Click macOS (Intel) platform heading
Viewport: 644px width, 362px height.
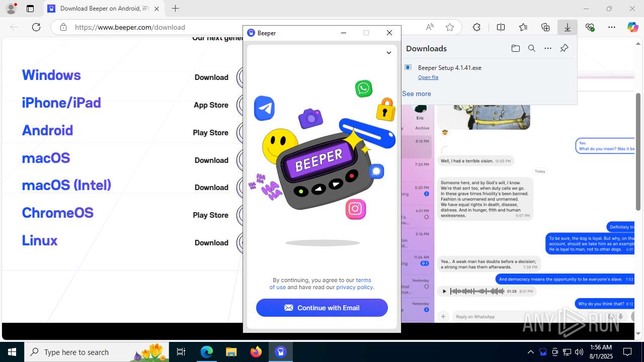point(66,185)
